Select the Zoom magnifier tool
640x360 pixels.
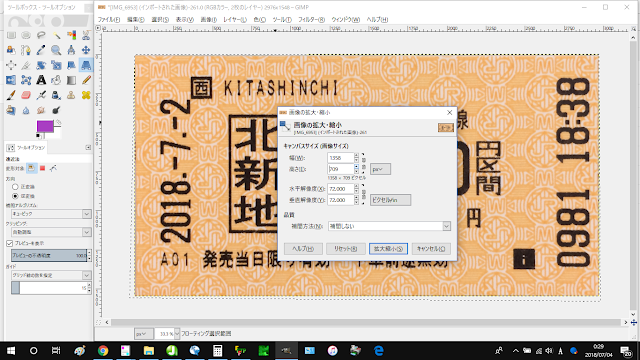click(56, 50)
